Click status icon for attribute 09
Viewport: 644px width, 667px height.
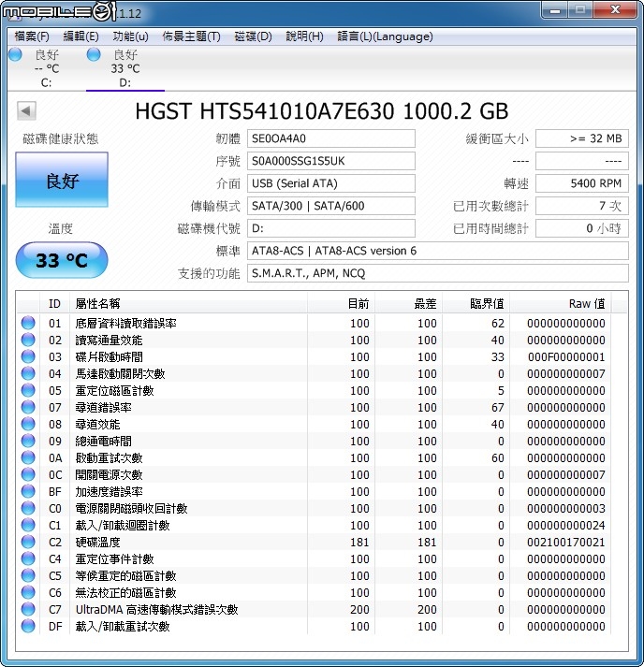click(28, 441)
